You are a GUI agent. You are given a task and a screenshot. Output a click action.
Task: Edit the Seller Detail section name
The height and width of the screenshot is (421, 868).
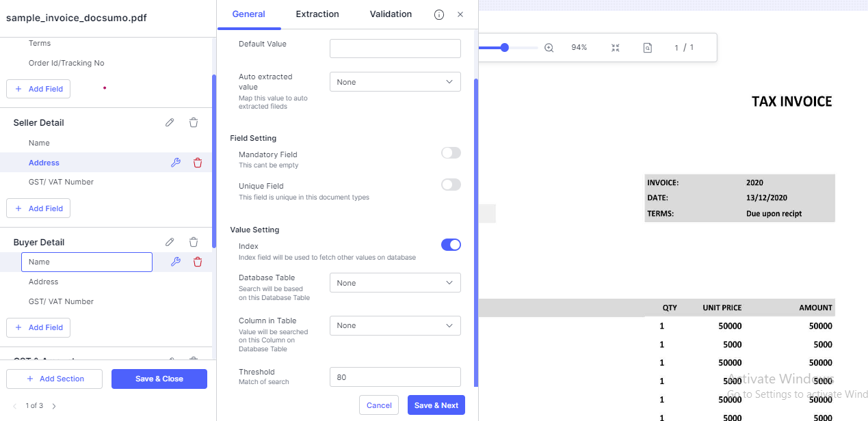pos(170,122)
